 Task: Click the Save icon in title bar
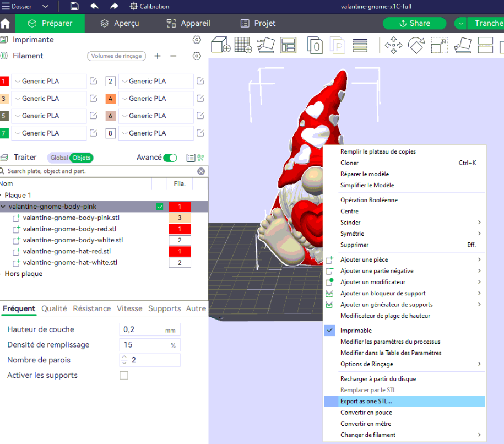74,6
